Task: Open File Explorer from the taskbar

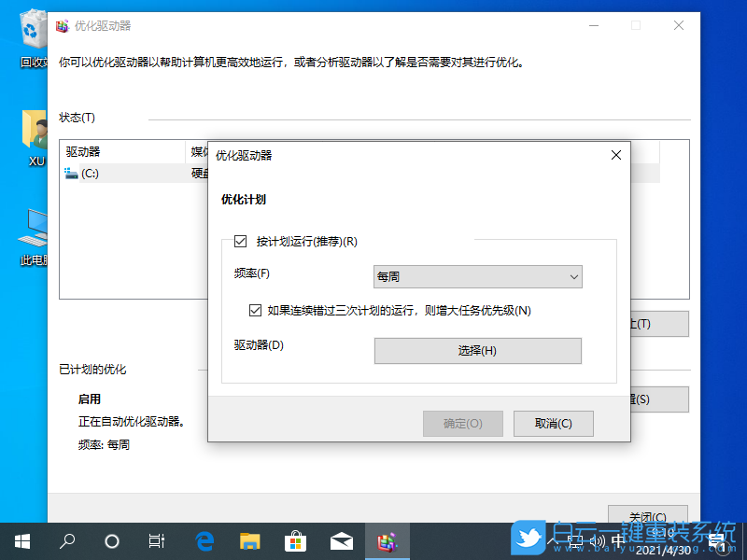Action: [x=249, y=540]
